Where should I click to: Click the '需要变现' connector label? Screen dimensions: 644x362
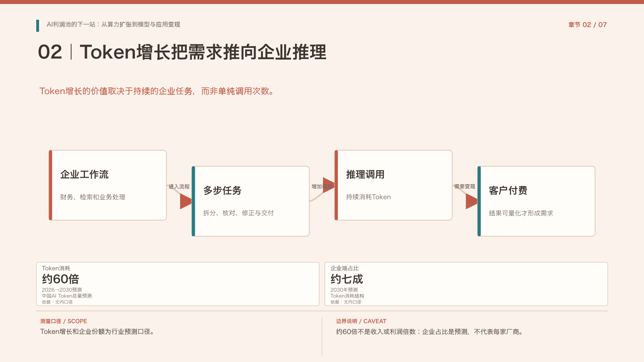464,187
